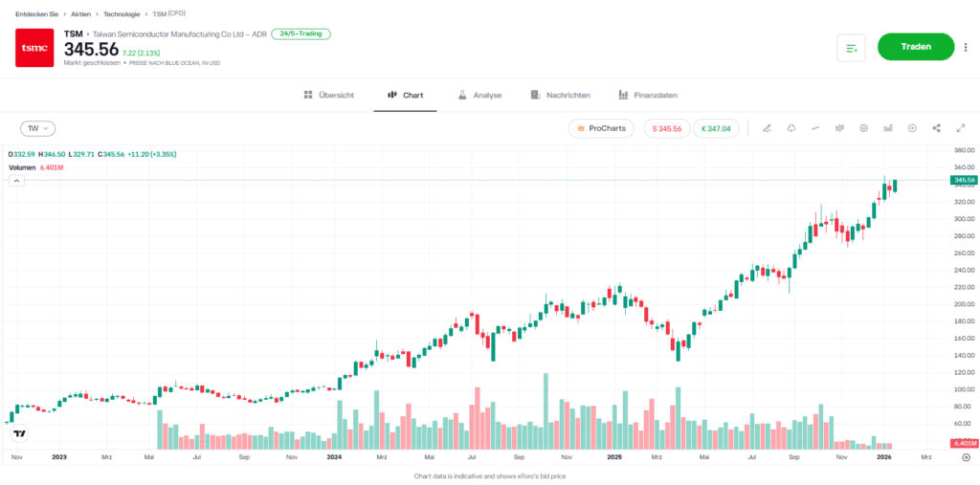Click the cloud save chart icon
980x485 pixels.
click(x=791, y=128)
